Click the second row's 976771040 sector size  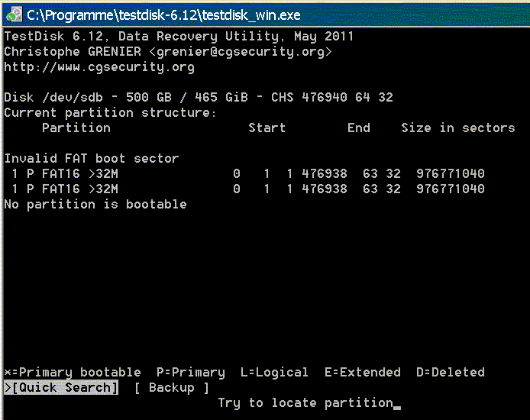tap(451, 189)
